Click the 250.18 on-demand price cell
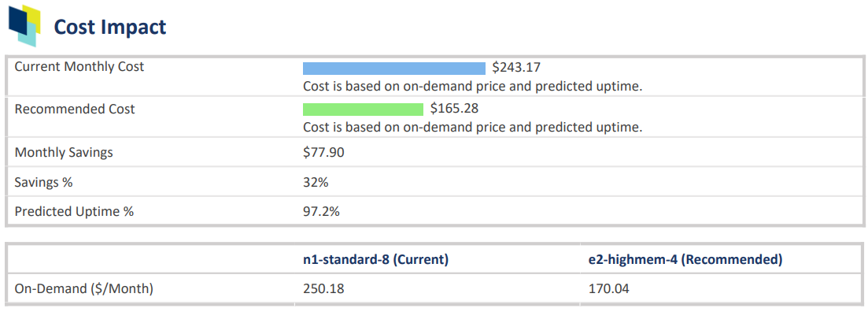 pyautogui.click(x=323, y=288)
